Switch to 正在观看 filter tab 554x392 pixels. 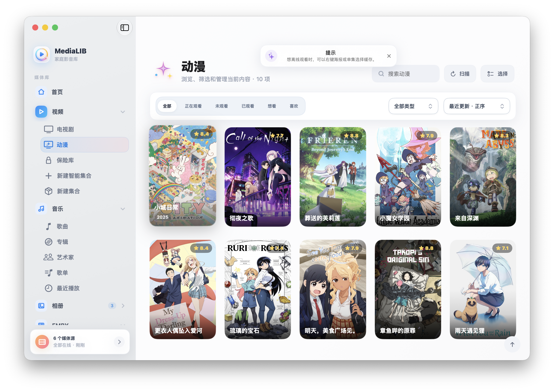point(193,106)
